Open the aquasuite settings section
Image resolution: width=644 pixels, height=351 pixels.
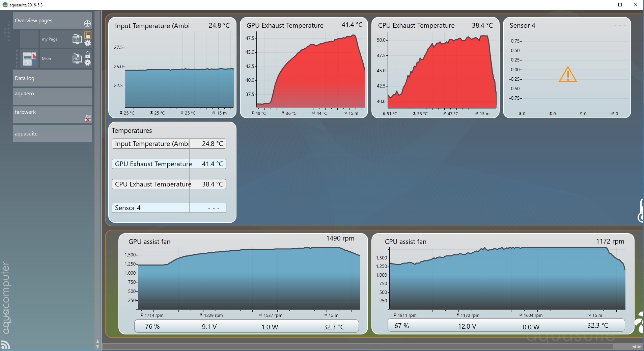(x=52, y=133)
